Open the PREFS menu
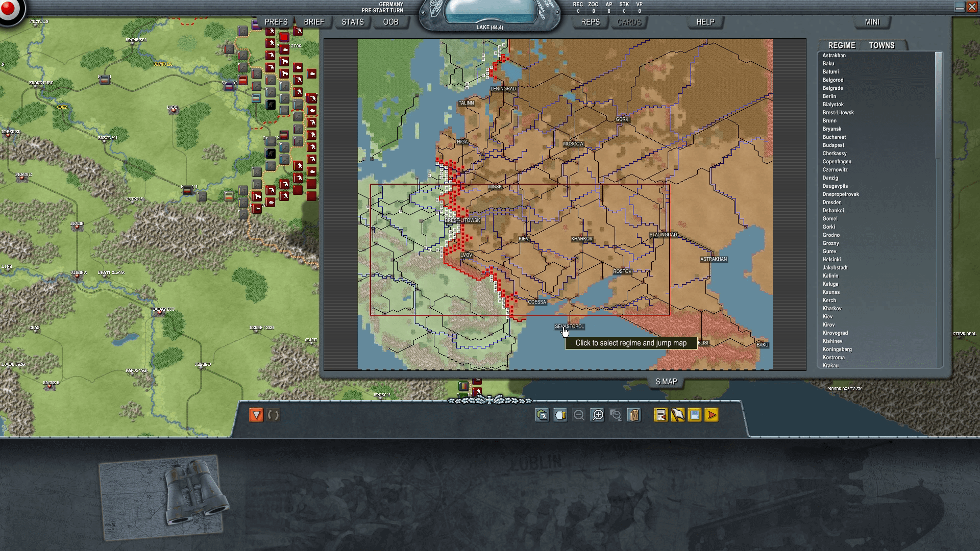 (x=276, y=22)
